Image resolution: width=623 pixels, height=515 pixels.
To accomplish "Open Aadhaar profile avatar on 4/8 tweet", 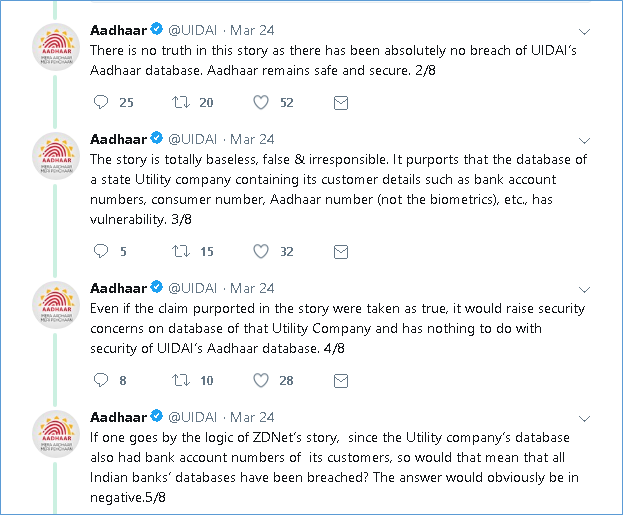I will [56, 305].
